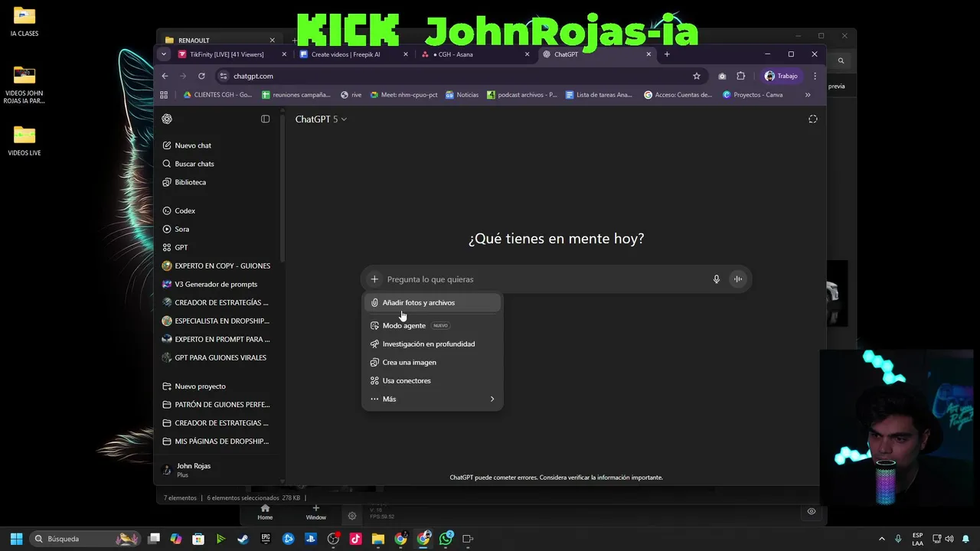Reload the chatgpt.com page

point(201,76)
